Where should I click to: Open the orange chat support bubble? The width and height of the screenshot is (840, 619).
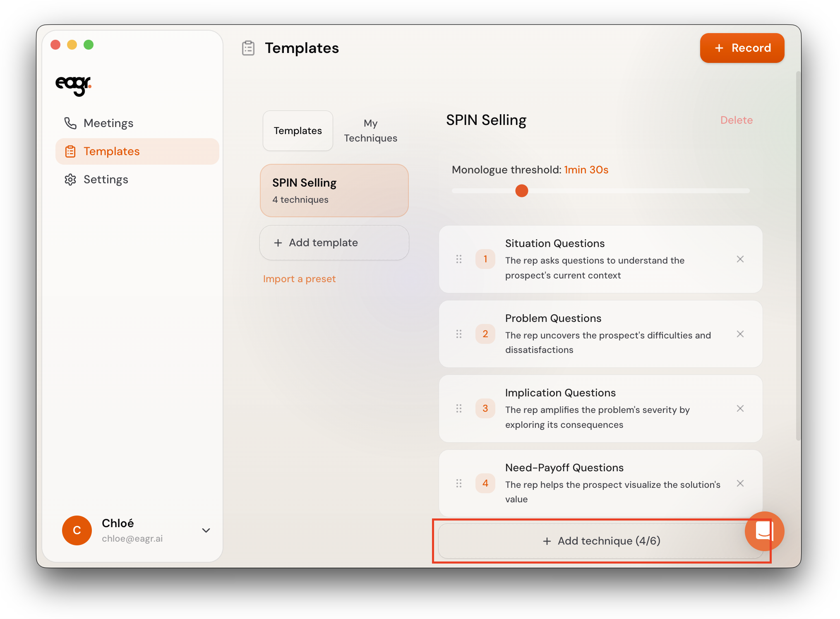tap(764, 531)
